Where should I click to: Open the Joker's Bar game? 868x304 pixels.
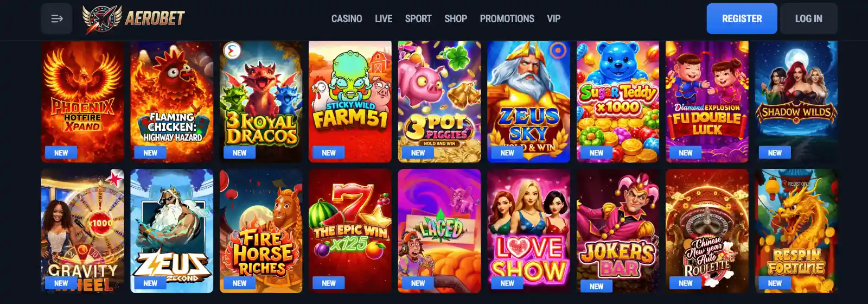pos(618,231)
